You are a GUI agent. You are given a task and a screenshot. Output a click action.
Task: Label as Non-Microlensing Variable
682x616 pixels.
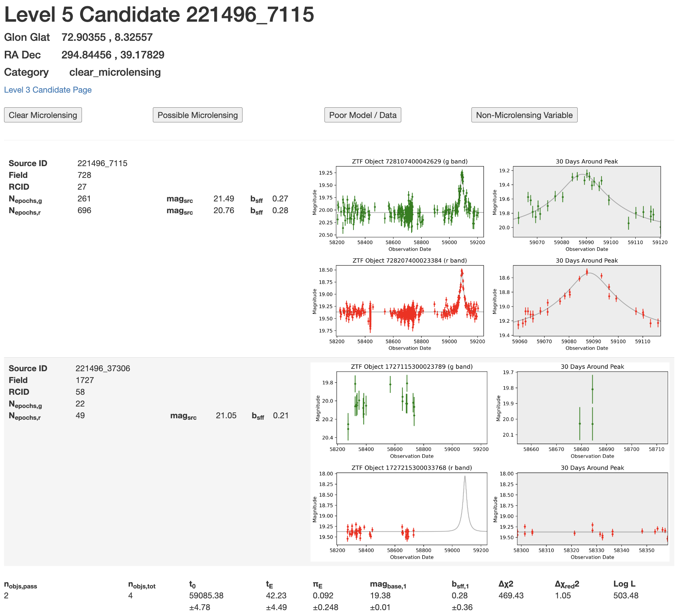[524, 115]
